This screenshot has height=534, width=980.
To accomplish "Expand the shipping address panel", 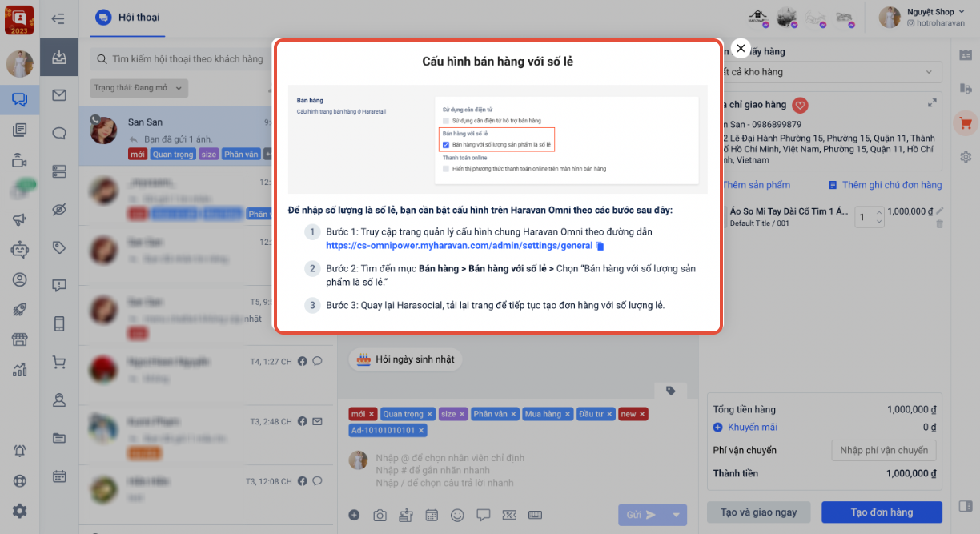I will [x=932, y=103].
